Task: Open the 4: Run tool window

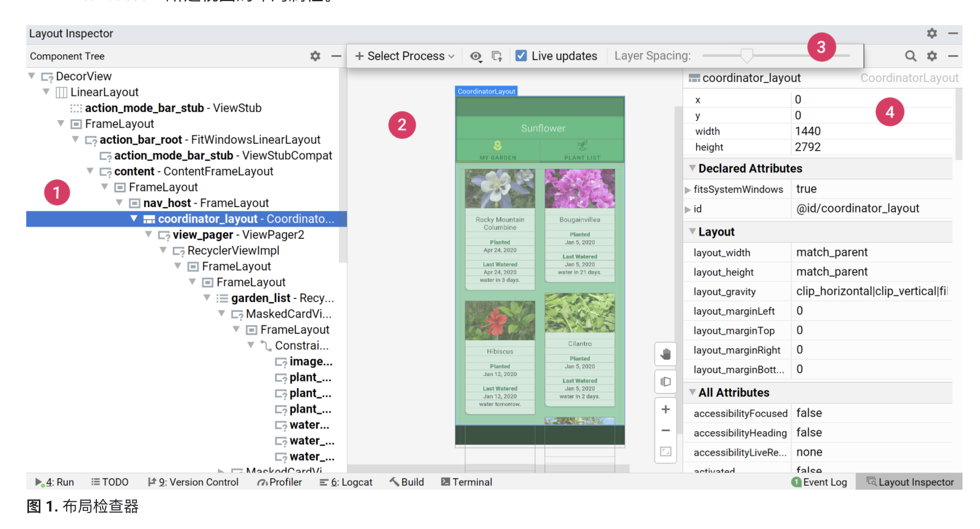Action: pos(54,482)
